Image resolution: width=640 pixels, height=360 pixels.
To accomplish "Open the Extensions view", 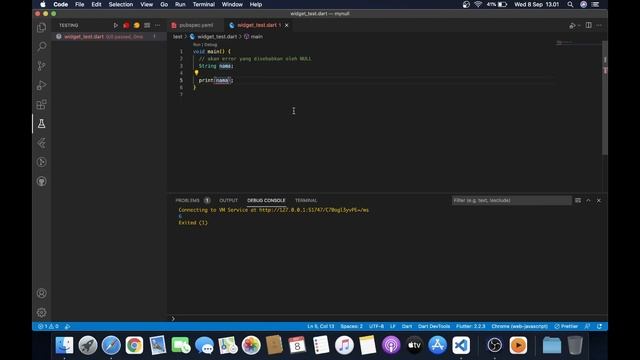I will (x=41, y=104).
